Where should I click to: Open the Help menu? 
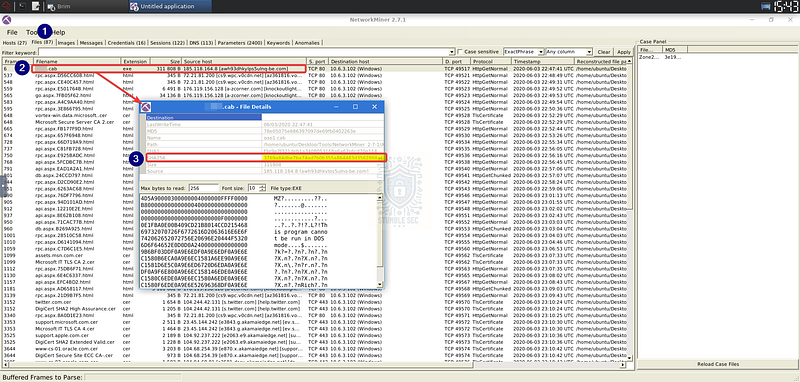coord(59,32)
